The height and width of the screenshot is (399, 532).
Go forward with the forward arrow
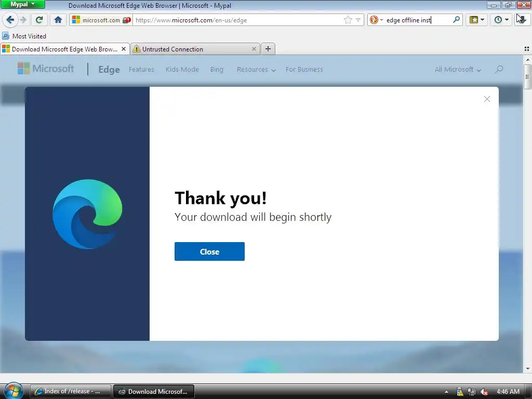click(x=23, y=20)
